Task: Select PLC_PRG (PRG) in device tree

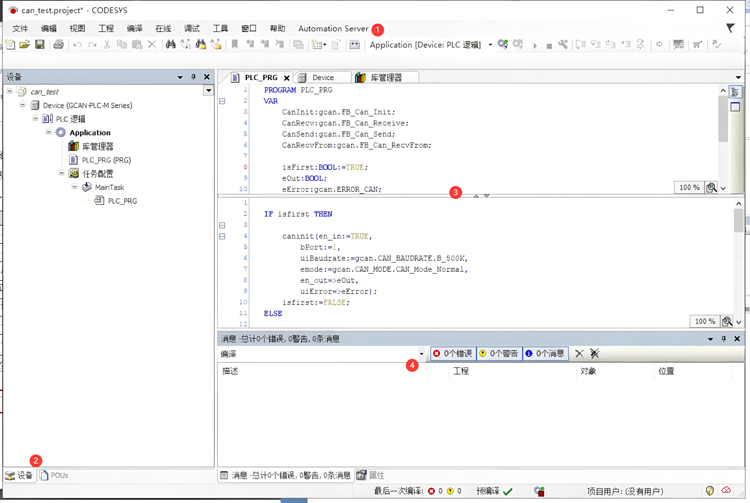Action: (105, 159)
